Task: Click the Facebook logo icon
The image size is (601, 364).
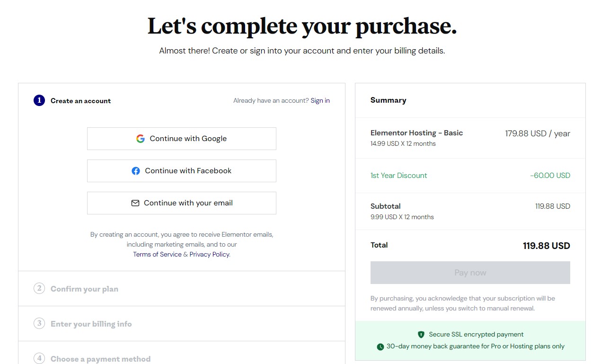Action: pos(136,171)
